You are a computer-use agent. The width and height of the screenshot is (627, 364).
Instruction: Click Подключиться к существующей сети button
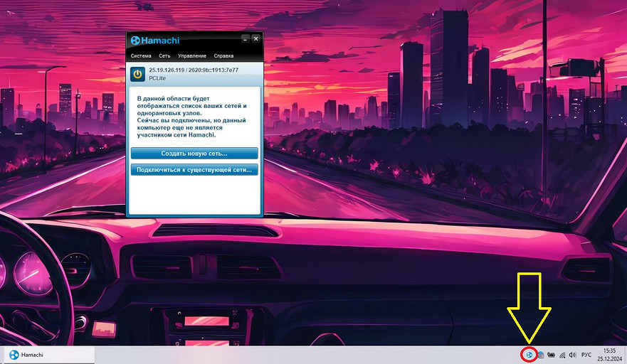[x=194, y=170]
